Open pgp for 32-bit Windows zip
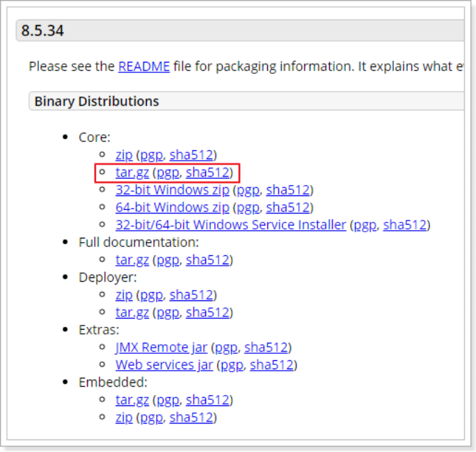The height and width of the screenshot is (452, 476). tap(248, 191)
